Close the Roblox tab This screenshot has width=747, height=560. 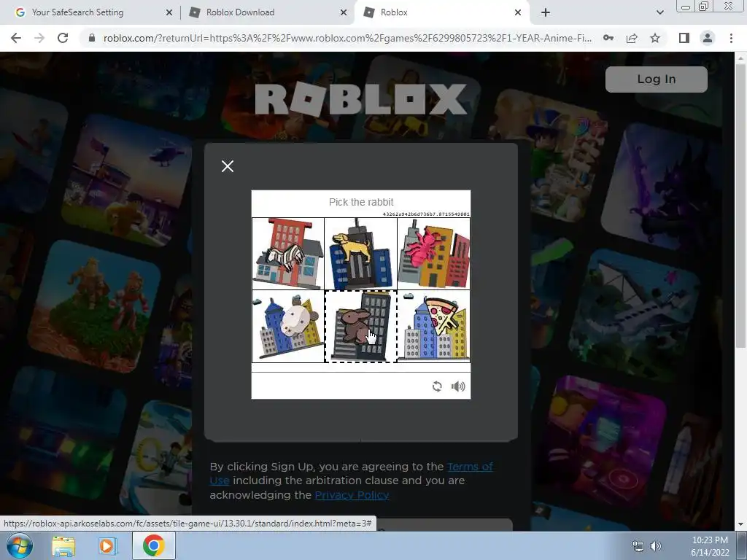pyautogui.click(x=518, y=12)
